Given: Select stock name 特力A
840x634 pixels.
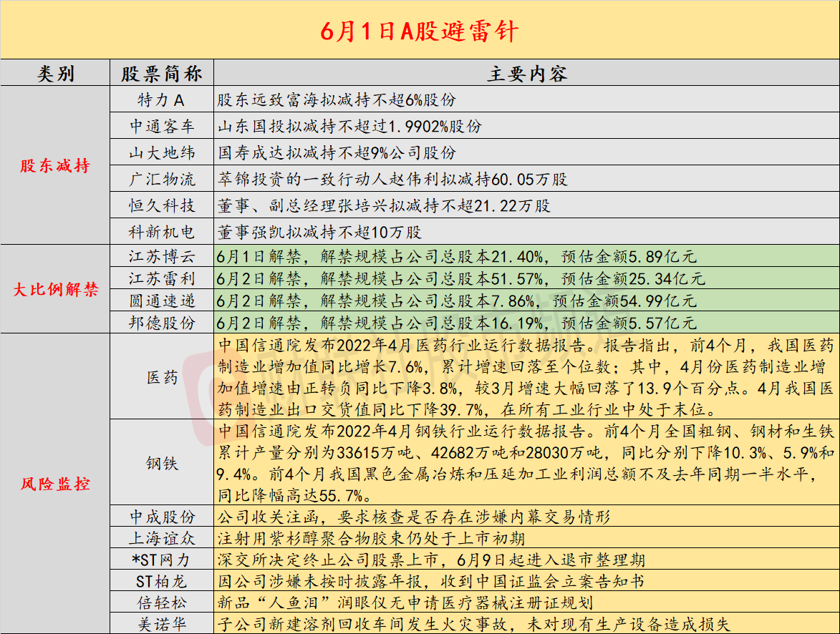Looking at the screenshot, I should point(161,99).
